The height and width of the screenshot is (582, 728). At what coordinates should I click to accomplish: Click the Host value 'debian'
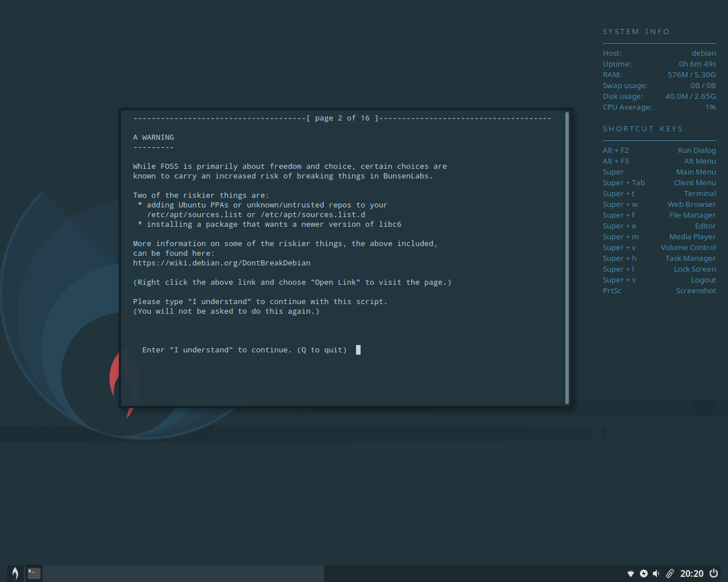coord(704,53)
